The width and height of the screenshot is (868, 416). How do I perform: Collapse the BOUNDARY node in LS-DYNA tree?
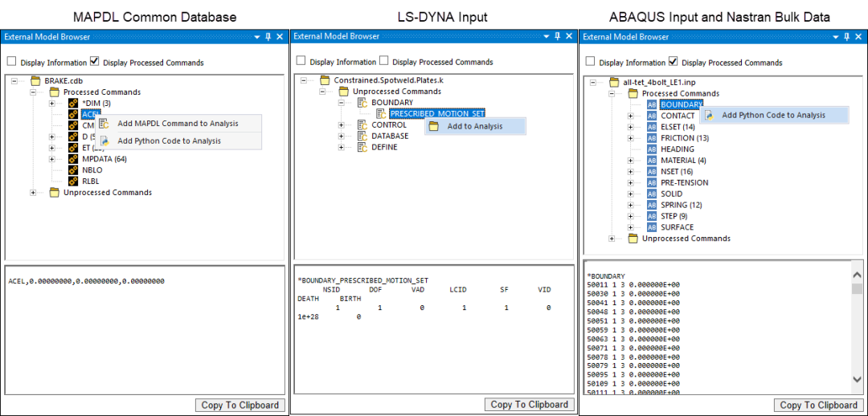(x=342, y=103)
